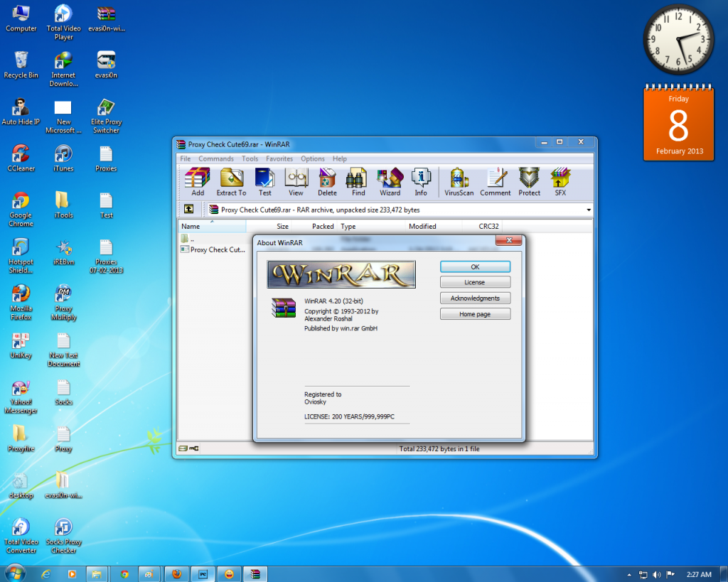Open the Help menu

tap(339, 158)
